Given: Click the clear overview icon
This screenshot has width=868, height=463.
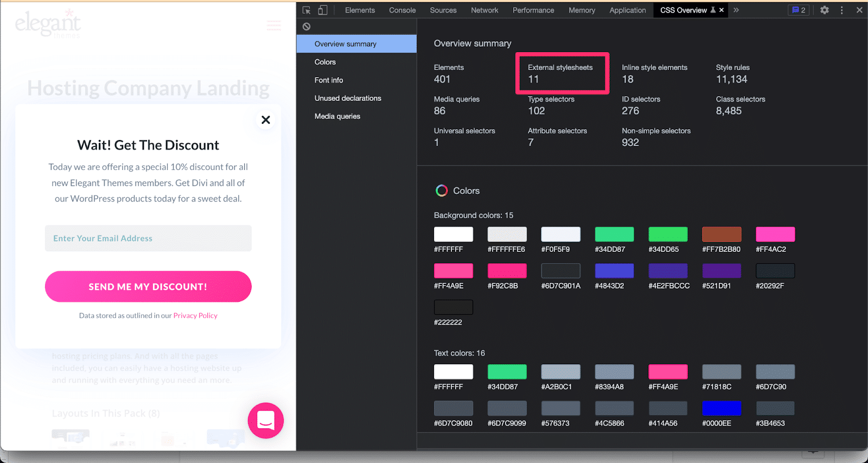Looking at the screenshot, I should tap(307, 27).
